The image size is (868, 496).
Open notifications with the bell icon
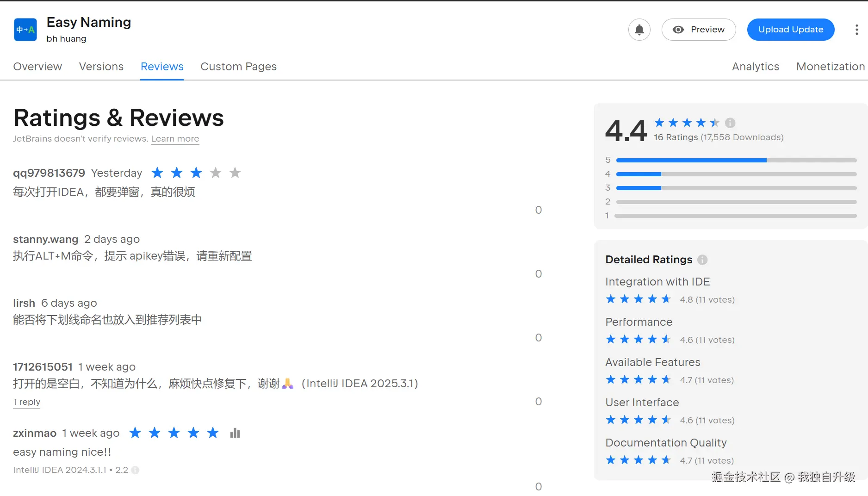639,30
